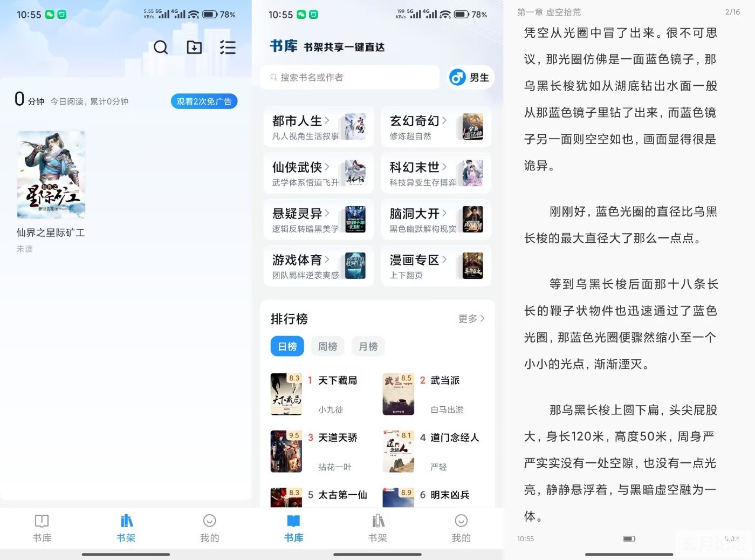The width and height of the screenshot is (755, 560).
Task: Tap the 武当派 title text
Action: (445, 381)
